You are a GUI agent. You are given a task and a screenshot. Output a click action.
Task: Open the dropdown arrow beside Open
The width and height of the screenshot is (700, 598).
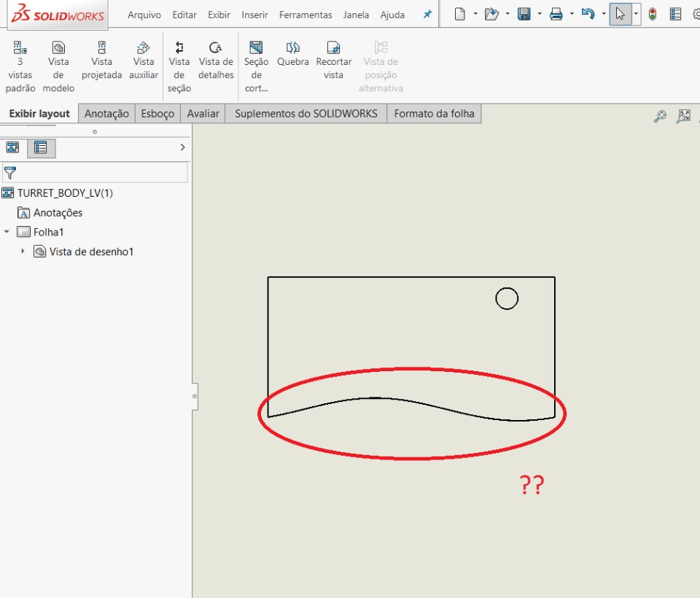pos(507,15)
